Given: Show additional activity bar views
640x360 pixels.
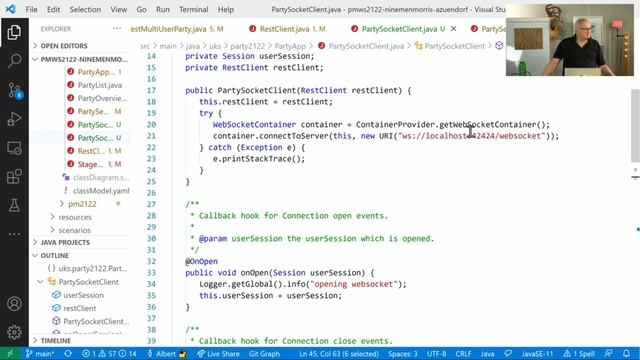Looking at the screenshot, I should [14, 234].
